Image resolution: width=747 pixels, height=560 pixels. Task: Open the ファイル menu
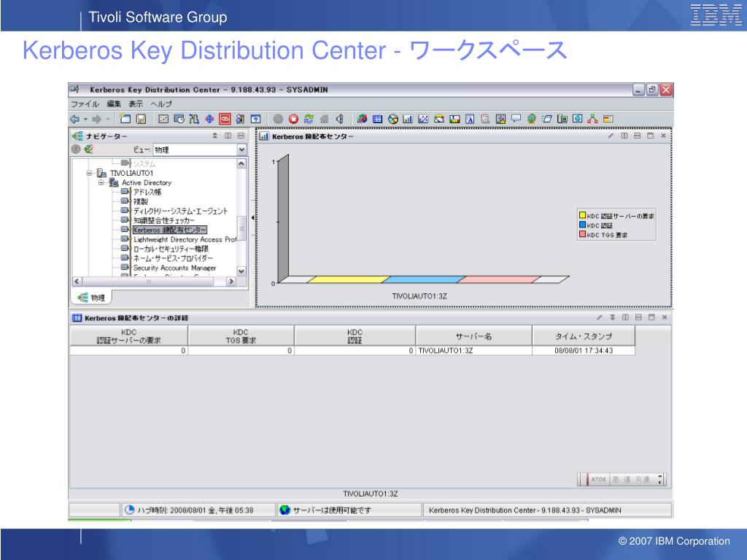coord(85,104)
